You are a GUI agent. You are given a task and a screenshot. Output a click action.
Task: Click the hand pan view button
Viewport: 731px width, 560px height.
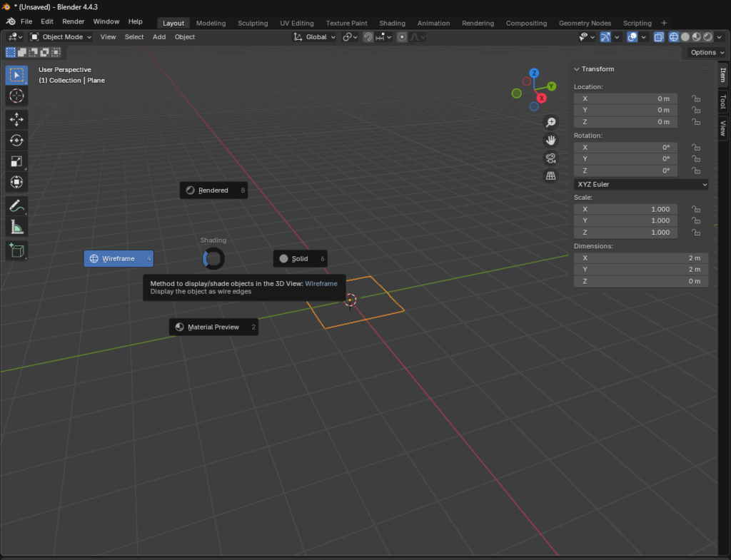[550, 141]
